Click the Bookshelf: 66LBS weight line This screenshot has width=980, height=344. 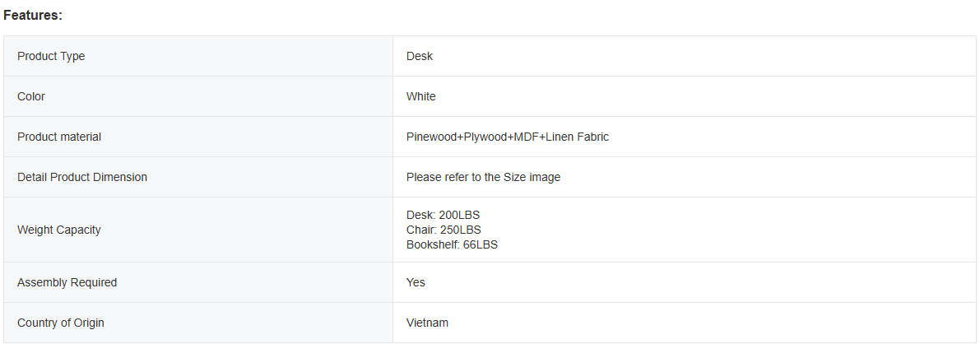pos(452,244)
